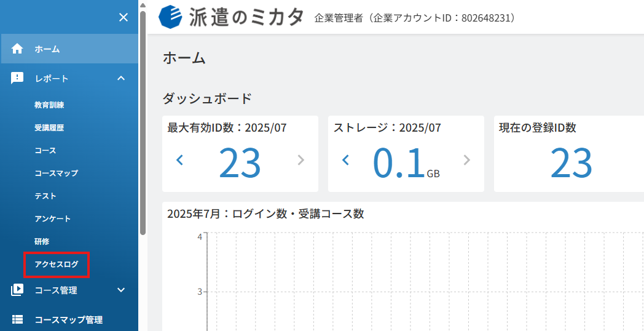Click the レポート speech bubble icon
644x331 pixels.
click(17, 78)
